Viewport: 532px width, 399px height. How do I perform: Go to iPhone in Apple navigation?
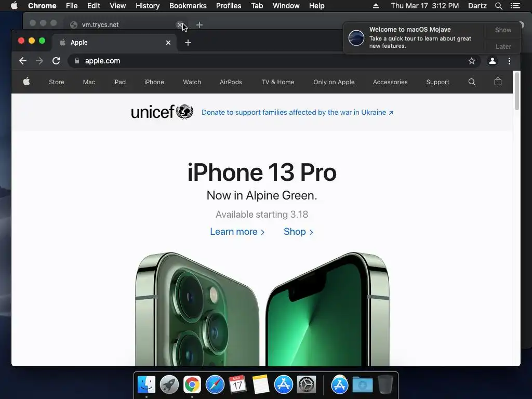[x=154, y=82]
